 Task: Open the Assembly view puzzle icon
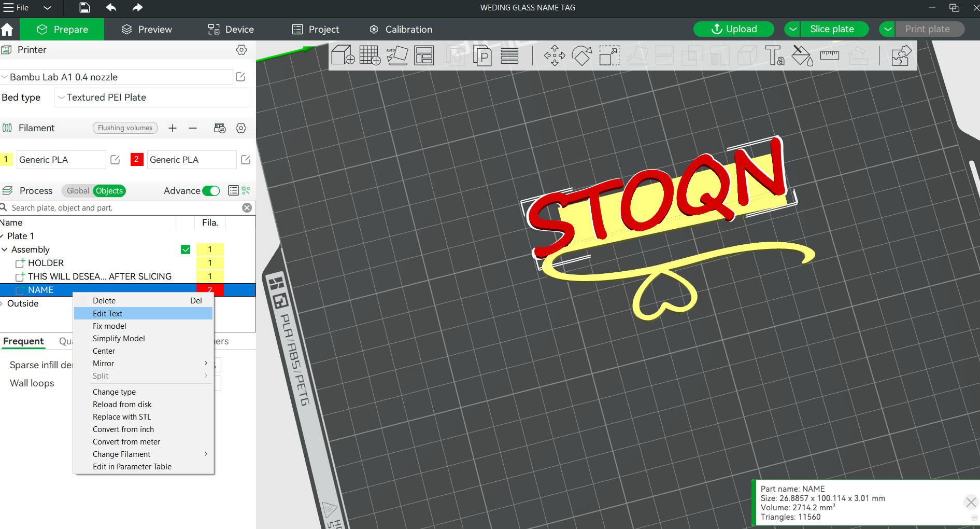tap(901, 55)
